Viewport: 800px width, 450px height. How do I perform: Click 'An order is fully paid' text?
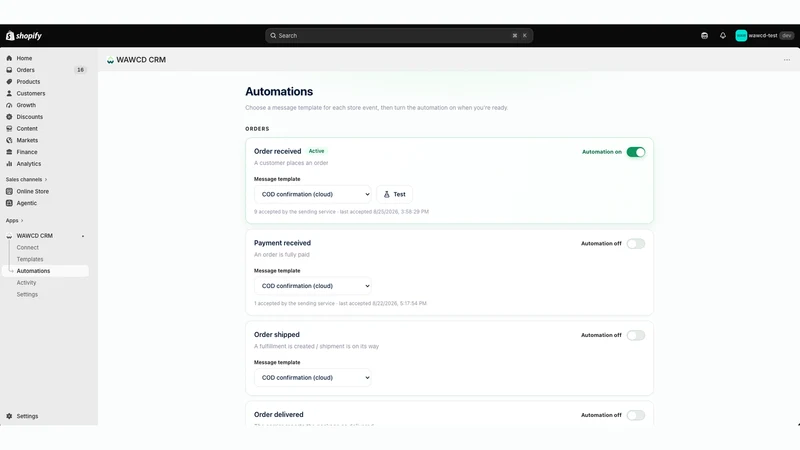coord(282,255)
